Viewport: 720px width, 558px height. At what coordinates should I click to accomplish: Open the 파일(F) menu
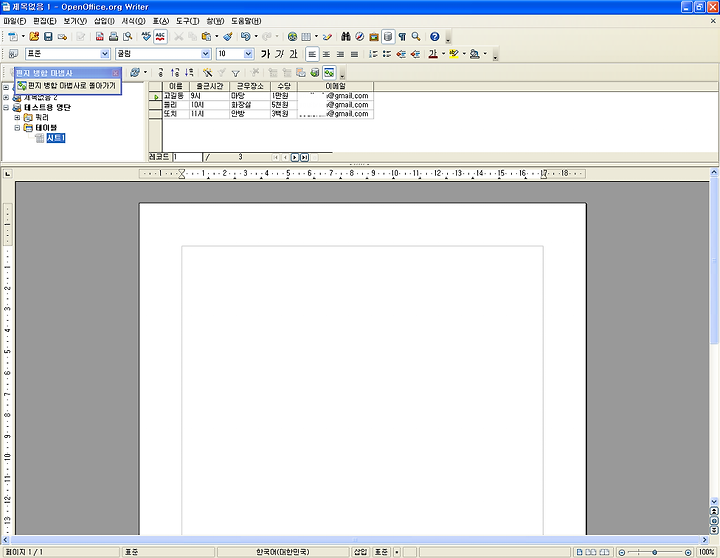pos(15,21)
